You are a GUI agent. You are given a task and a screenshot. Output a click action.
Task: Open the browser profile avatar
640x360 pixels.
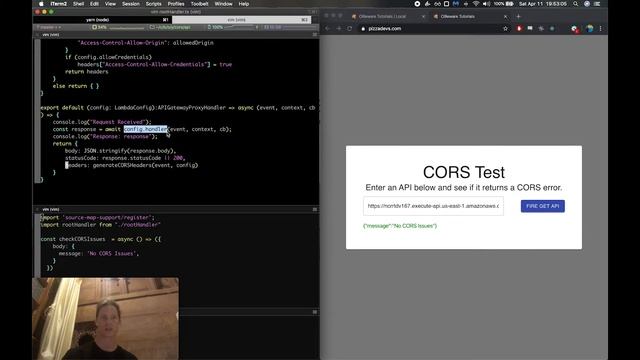589,29
